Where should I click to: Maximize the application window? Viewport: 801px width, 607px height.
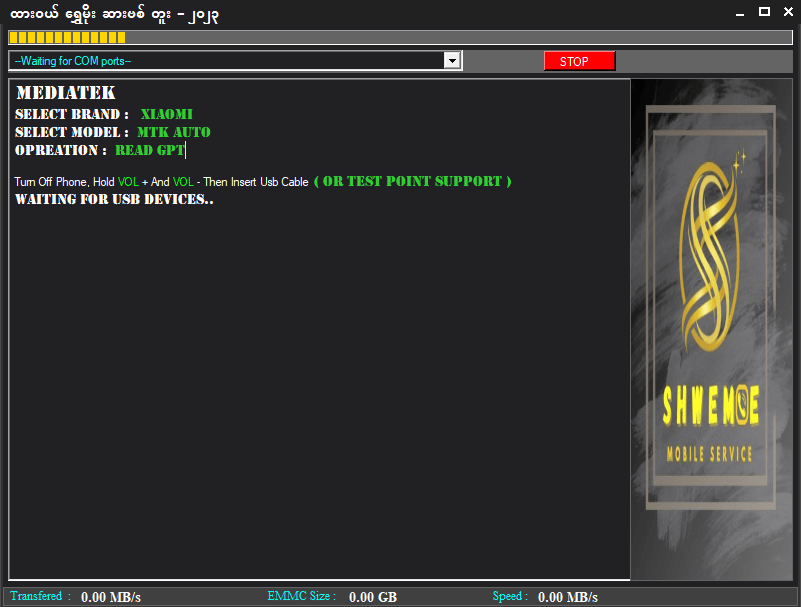(x=764, y=12)
